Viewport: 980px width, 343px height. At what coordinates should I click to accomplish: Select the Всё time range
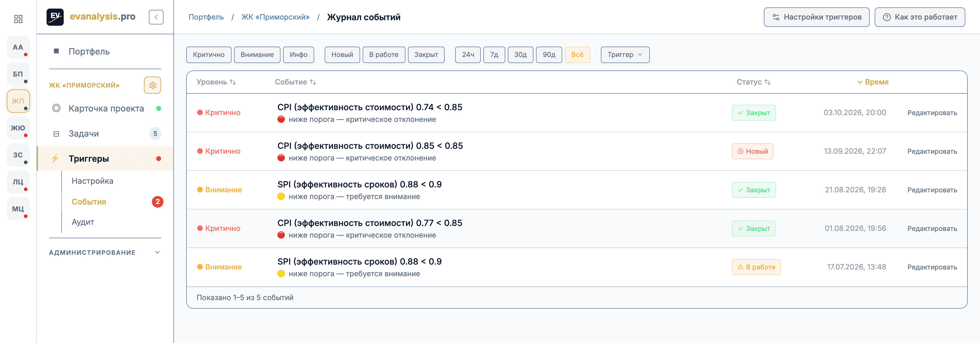click(x=577, y=55)
